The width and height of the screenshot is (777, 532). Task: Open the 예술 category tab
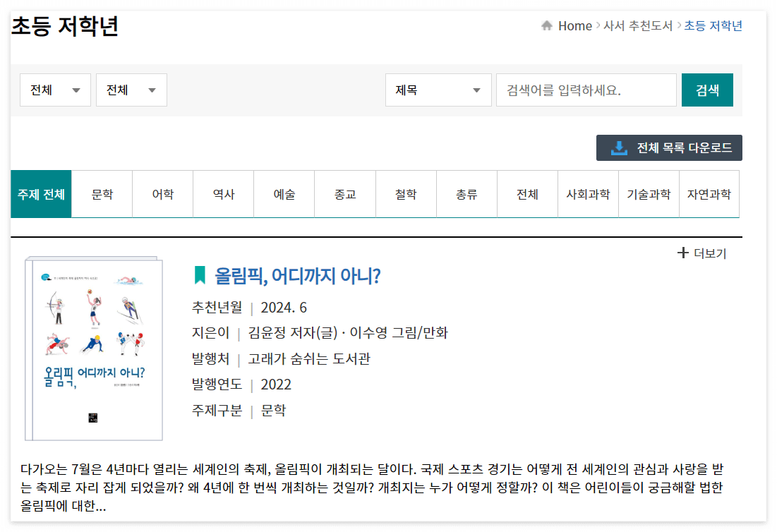284,194
